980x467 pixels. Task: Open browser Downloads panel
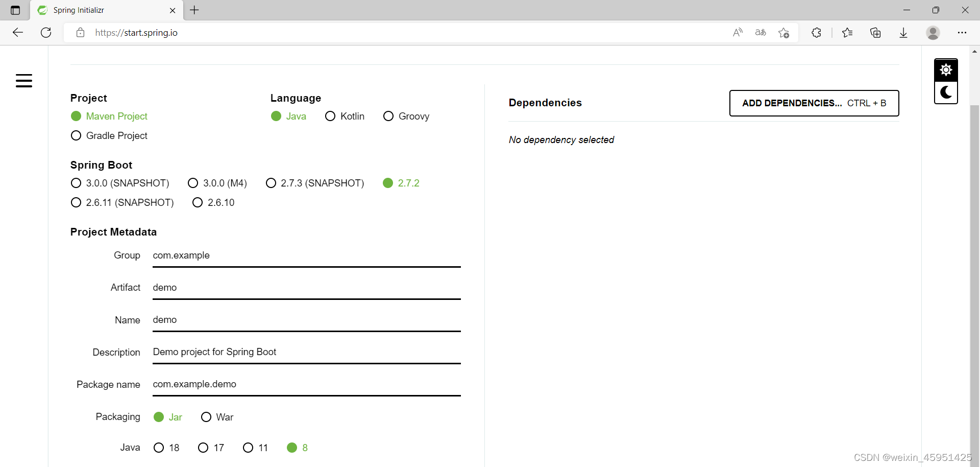[x=903, y=33]
